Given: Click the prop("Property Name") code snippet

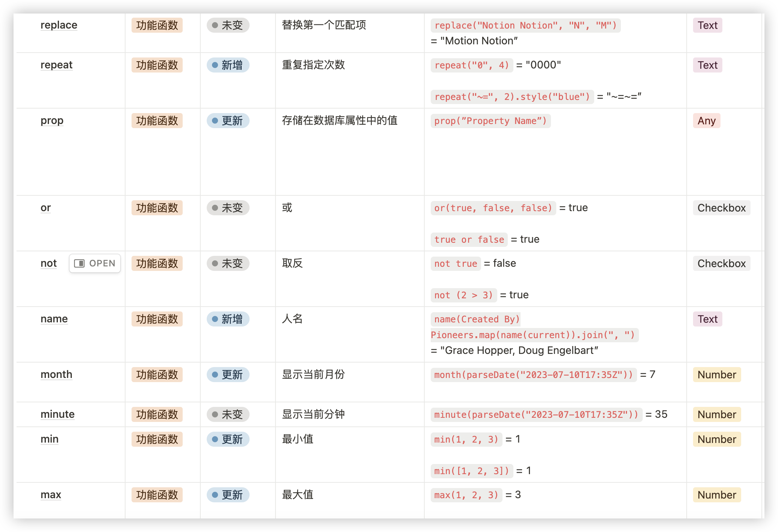Looking at the screenshot, I should pyautogui.click(x=490, y=121).
